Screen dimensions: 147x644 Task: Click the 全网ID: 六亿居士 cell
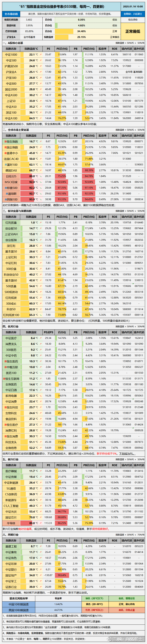click(x=133, y=14)
